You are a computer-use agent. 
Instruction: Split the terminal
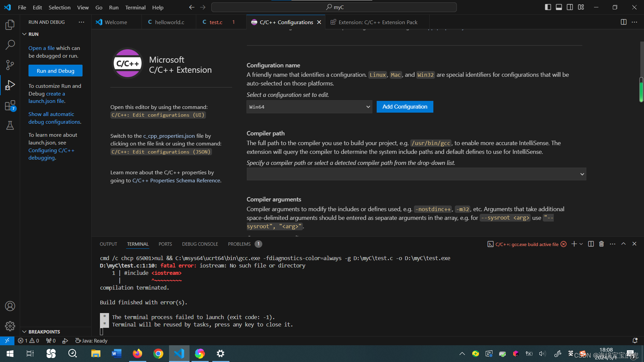(591, 244)
